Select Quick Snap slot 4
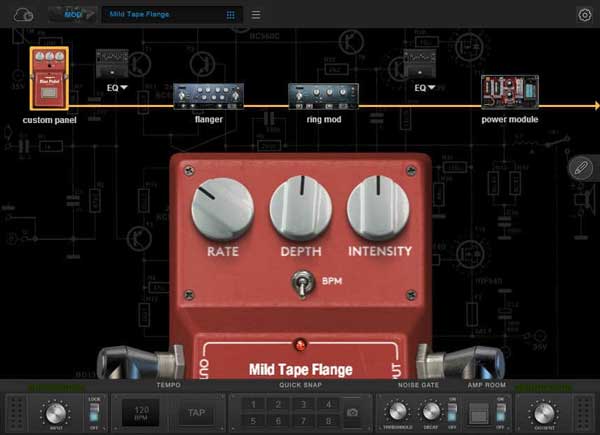600x435 pixels. click(x=328, y=404)
